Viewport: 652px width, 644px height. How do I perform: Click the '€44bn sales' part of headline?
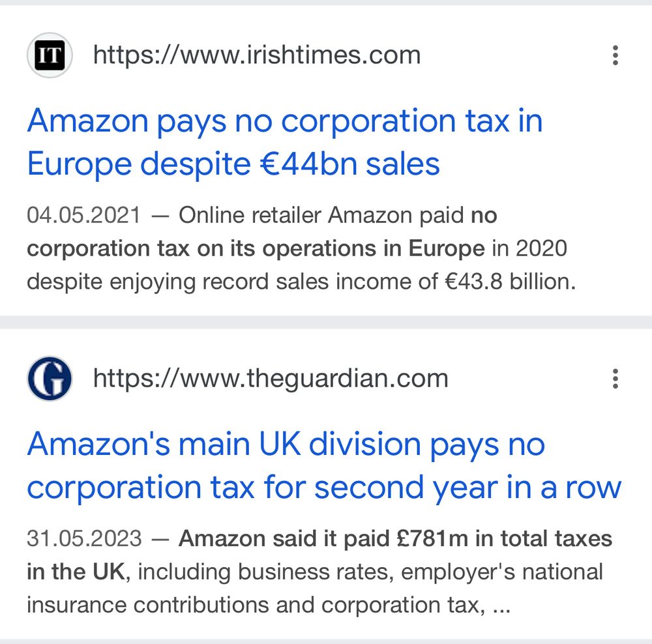[x=349, y=164]
